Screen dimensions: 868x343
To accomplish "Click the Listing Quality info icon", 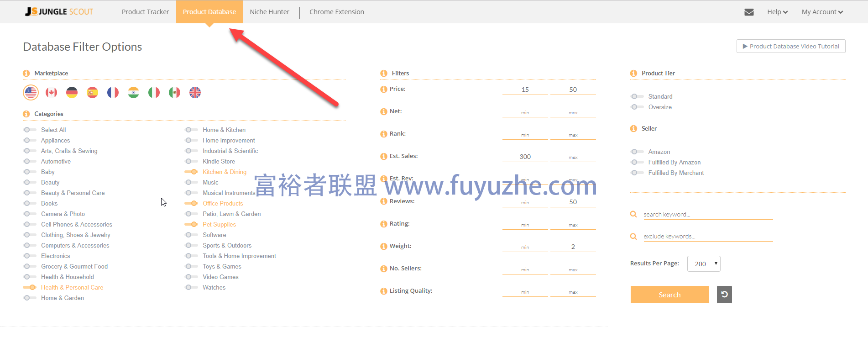I will (384, 291).
